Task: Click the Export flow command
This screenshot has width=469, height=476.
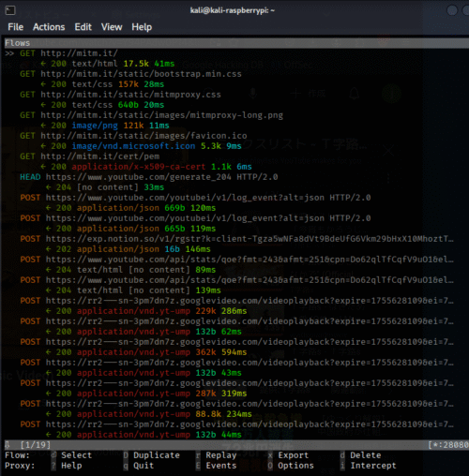Action: [294, 455]
